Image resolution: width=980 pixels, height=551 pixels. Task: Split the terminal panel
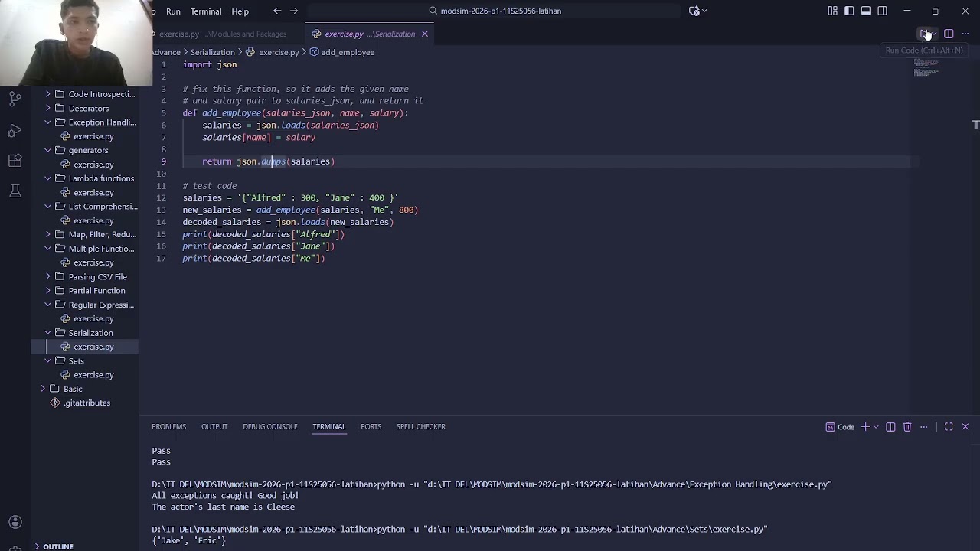point(890,427)
